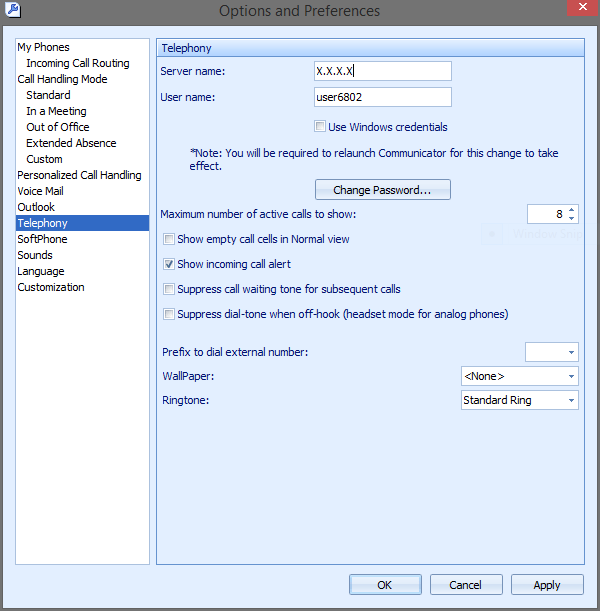This screenshot has height=611, width=600.
Task: Uncheck Show incoming call alert
Action: tap(169, 265)
